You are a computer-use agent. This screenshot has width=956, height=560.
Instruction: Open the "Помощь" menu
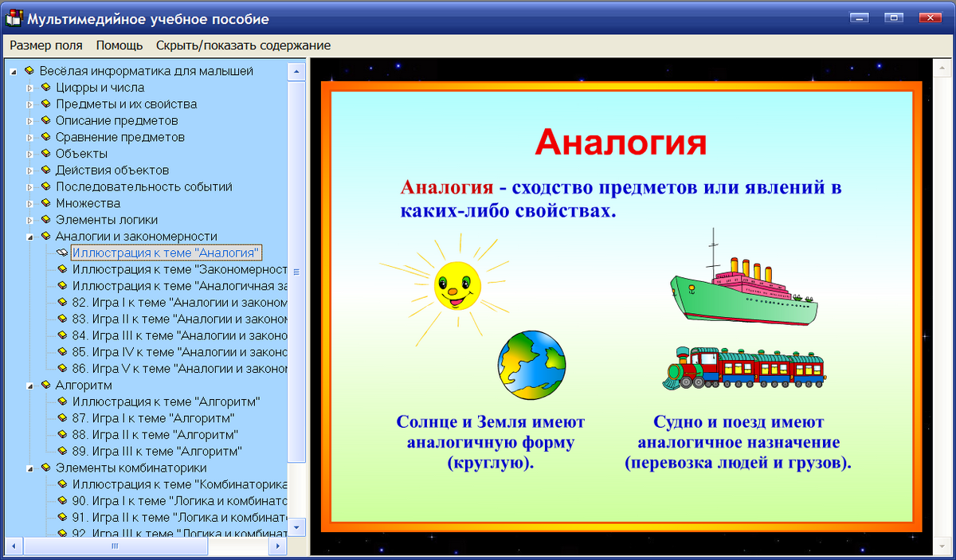click(x=119, y=45)
